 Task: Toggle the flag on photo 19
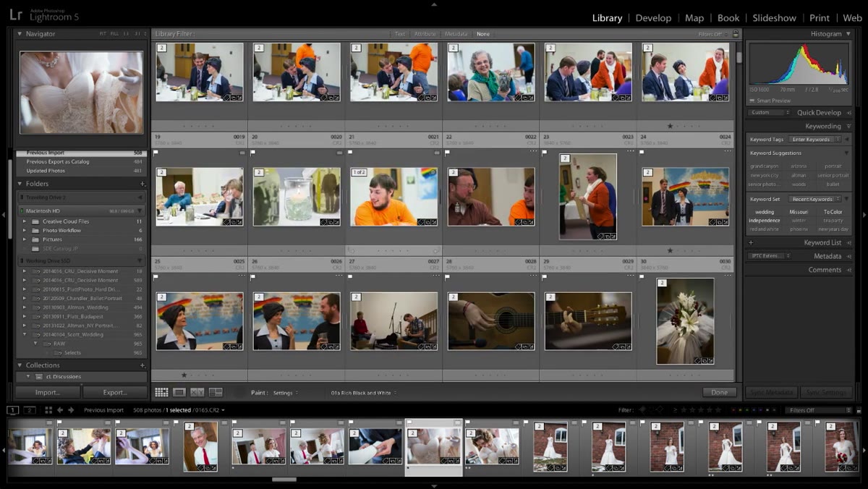[x=157, y=153]
